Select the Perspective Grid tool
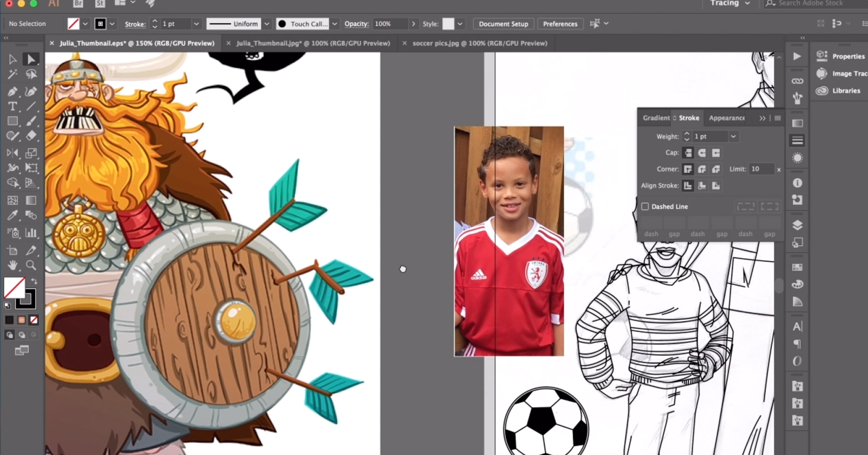Screen dimensions: 868x455 pyautogui.click(x=31, y=183)
